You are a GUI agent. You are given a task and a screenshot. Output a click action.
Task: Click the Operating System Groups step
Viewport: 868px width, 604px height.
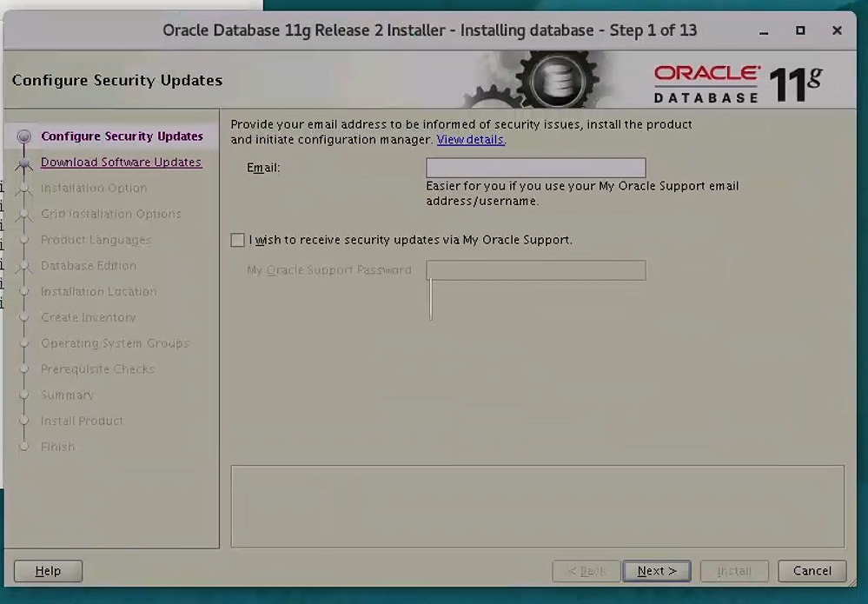coord(115,343)
